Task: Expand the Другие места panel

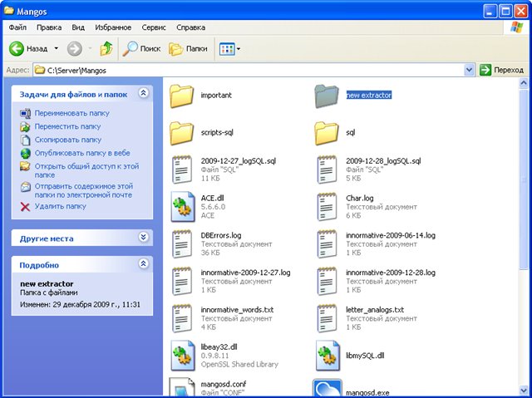Action: point(144,237)
